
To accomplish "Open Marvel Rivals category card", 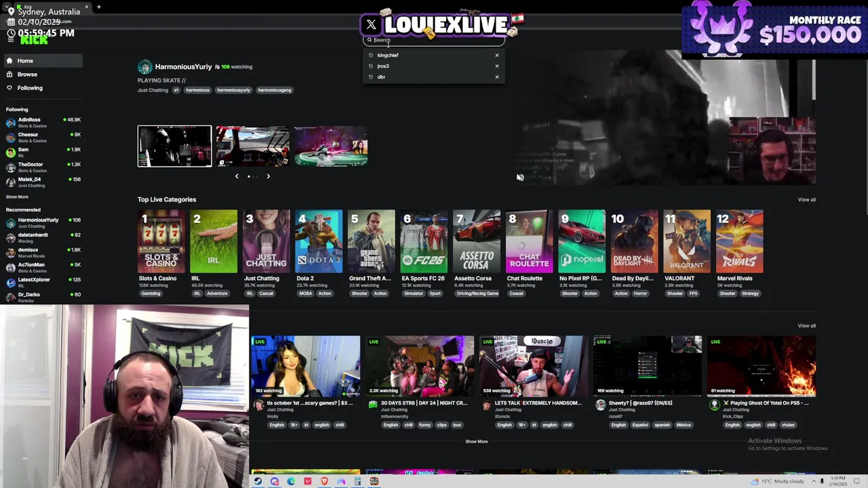I will point(739,241).
